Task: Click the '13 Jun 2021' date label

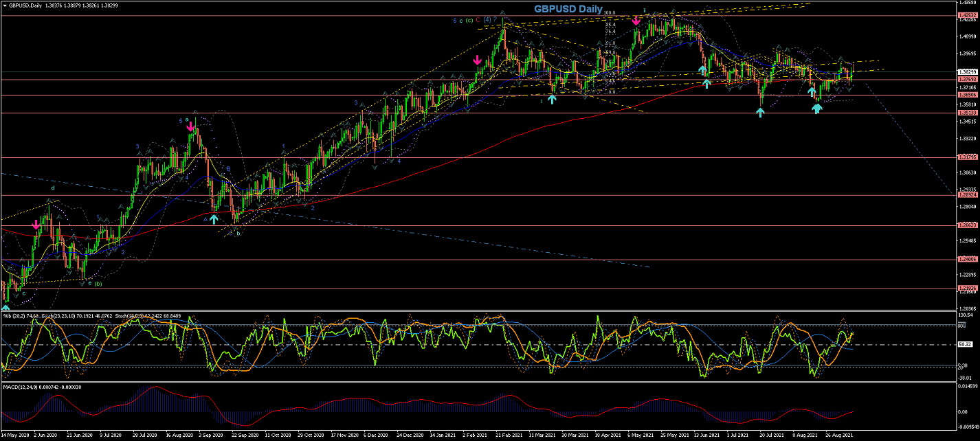Action: (x=707, y=435)
